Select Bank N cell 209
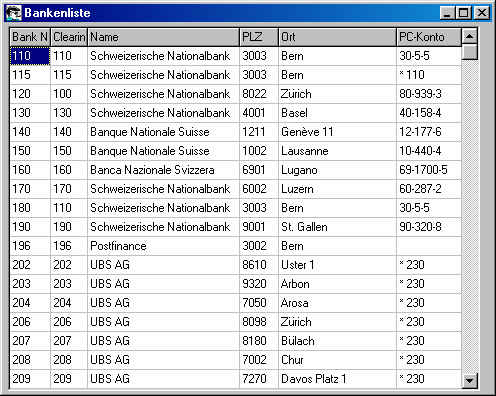 click(30, 379)
